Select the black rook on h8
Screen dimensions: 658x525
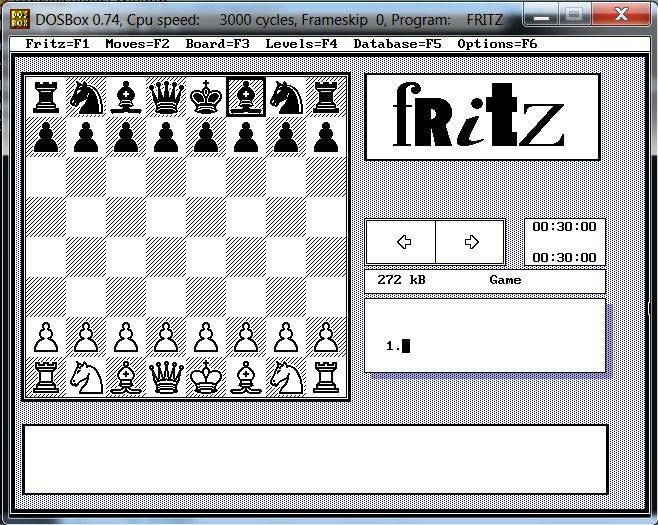pos(326,97)
